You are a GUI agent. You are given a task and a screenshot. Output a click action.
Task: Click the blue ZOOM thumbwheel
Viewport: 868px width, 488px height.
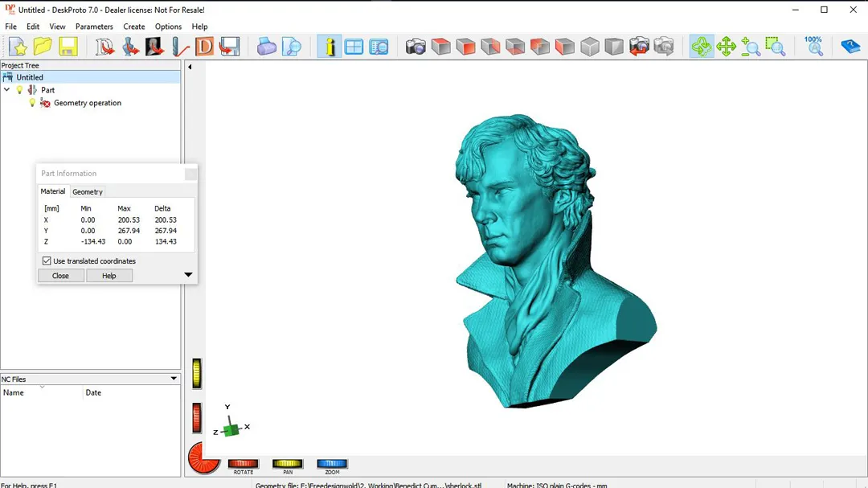(332, 464)
